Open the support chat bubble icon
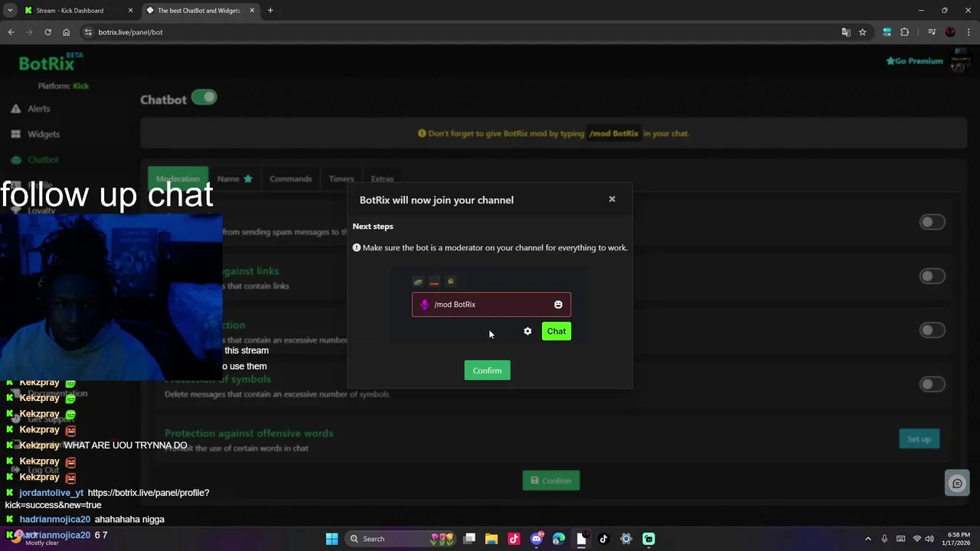The height and width of the screenshot is (551, 980). 957,484
